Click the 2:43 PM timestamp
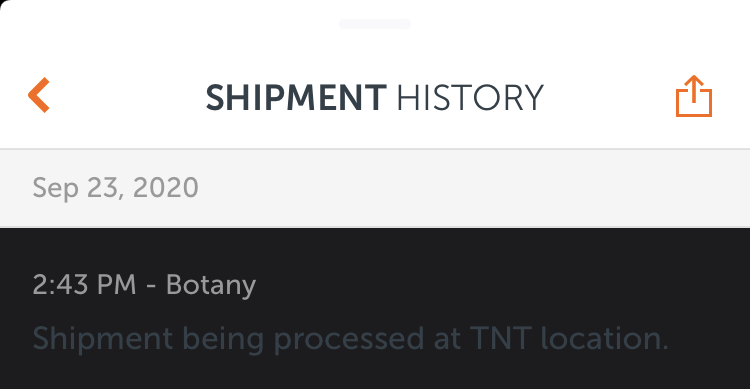 pos(84,285)
